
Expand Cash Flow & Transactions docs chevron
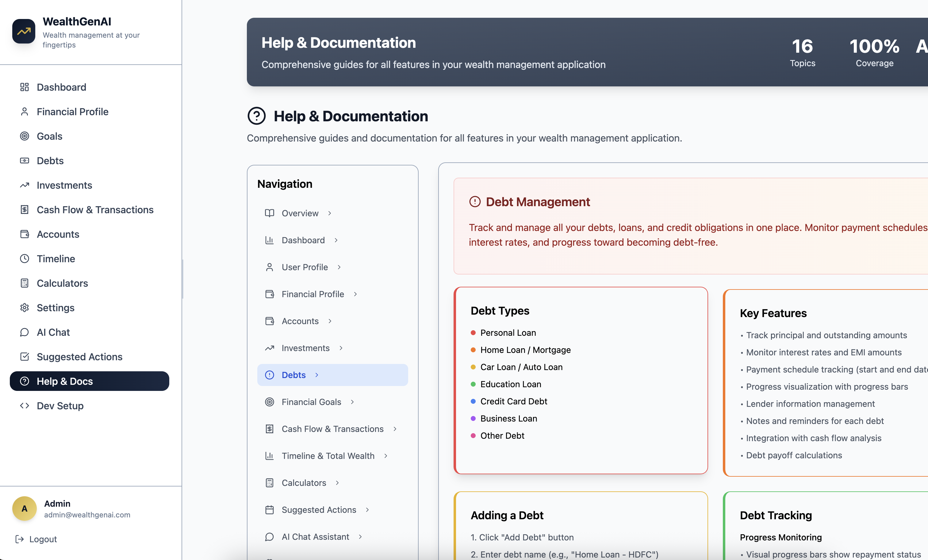pos(395,429)
